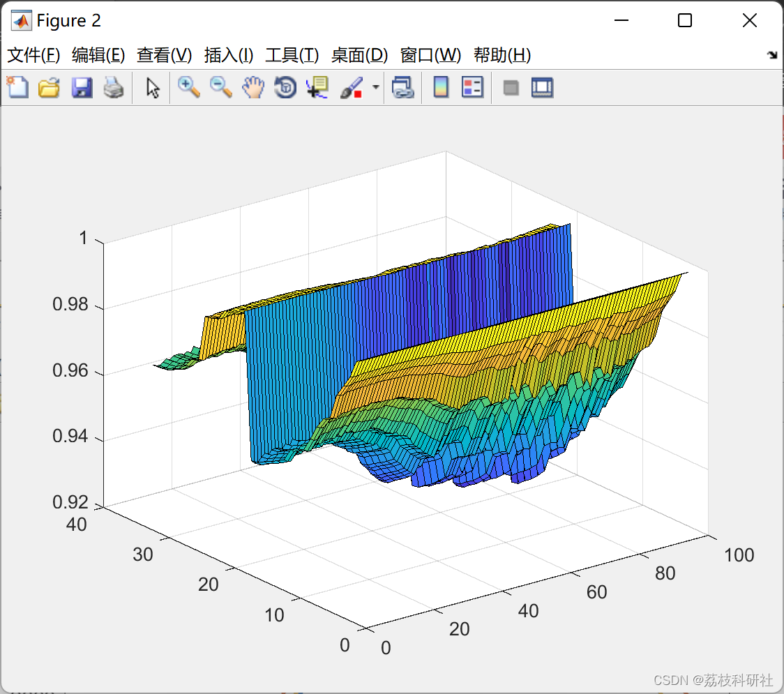The width and height of the screenshot is (784, 694).
Task: Show plot tools and dock figure
Action: [543, 87]
